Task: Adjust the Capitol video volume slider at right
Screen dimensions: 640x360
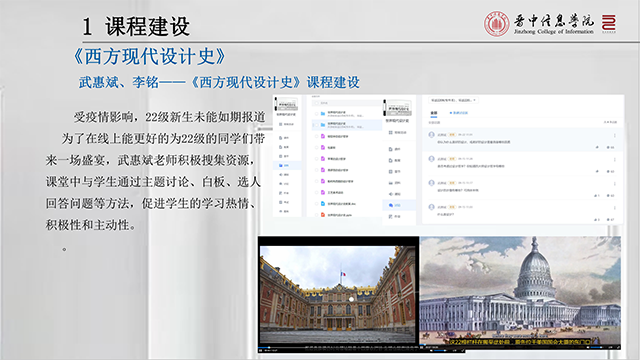Action: pyautogui.click(x=597, y=347)
